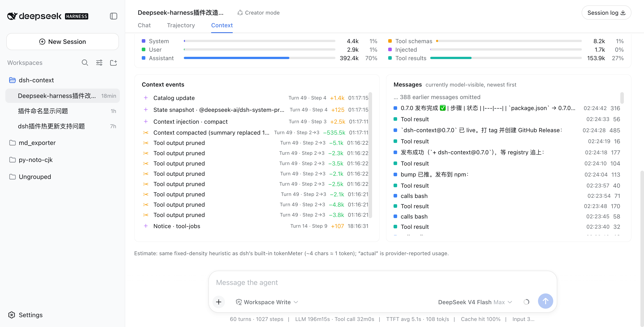Click the deepseek whale logo
Image resolution: width=644 pixels, height=327 pixels.
click(12, 16)
